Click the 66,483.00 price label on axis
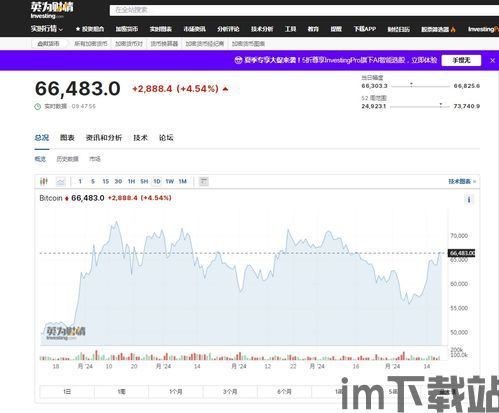The width and height of the screenshot is (499, 413). click(x=462, y=253)
